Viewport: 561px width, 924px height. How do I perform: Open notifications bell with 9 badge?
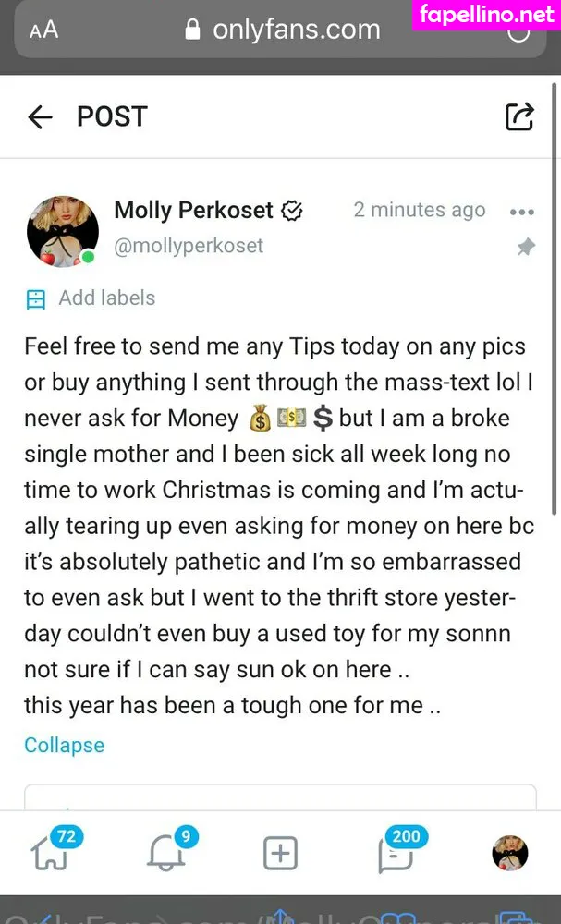point(166,852)
